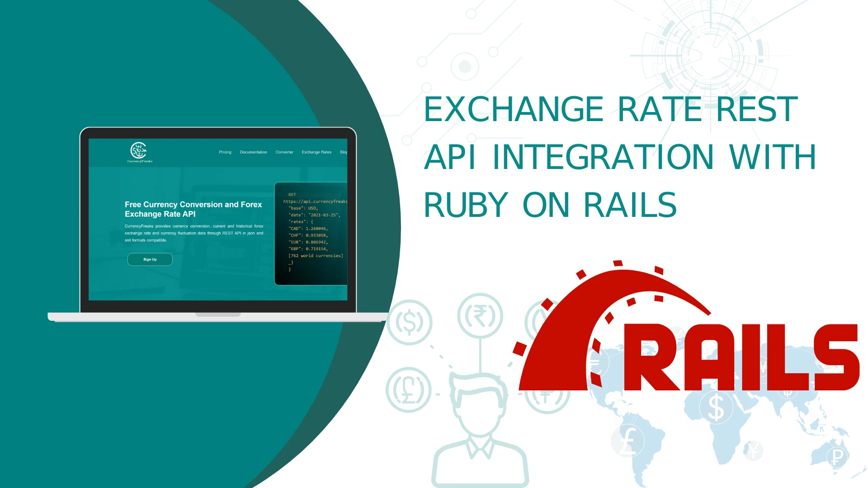Select the Converter navigation item
The height and width of the screenshot is (488, 868).
pyautogui.click(x=284, y=152)
